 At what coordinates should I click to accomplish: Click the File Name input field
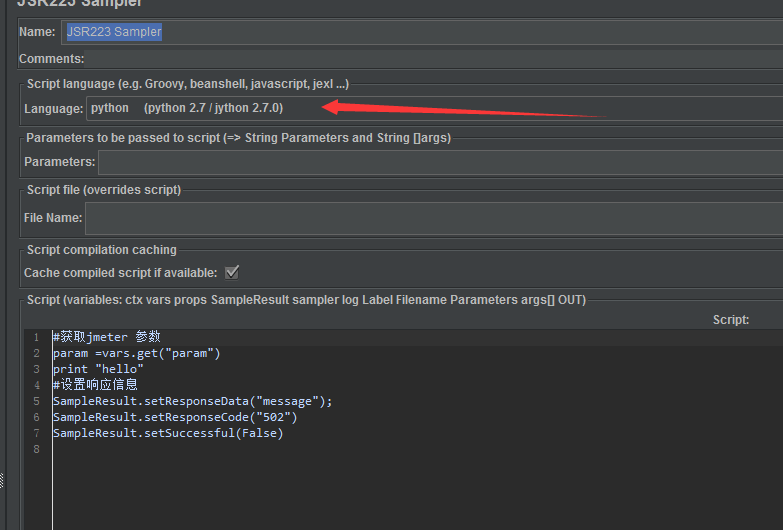pos(434,218)
